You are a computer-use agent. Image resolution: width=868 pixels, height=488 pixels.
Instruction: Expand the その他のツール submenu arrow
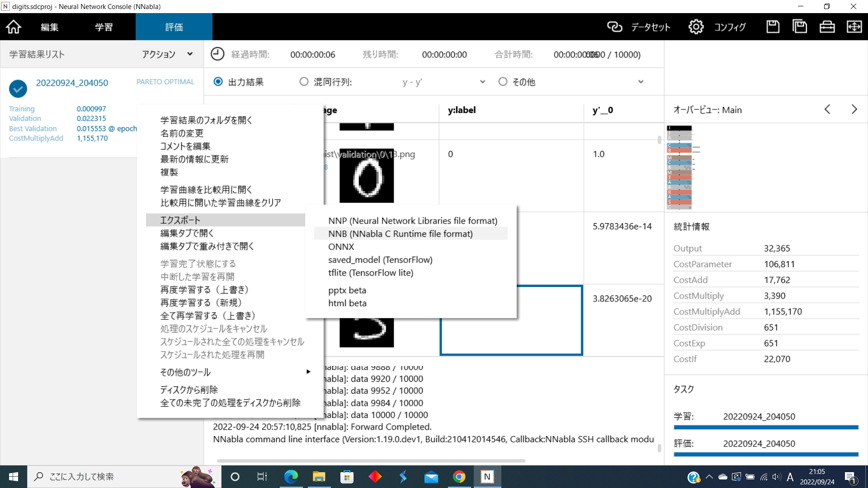[x=308, y=372]
